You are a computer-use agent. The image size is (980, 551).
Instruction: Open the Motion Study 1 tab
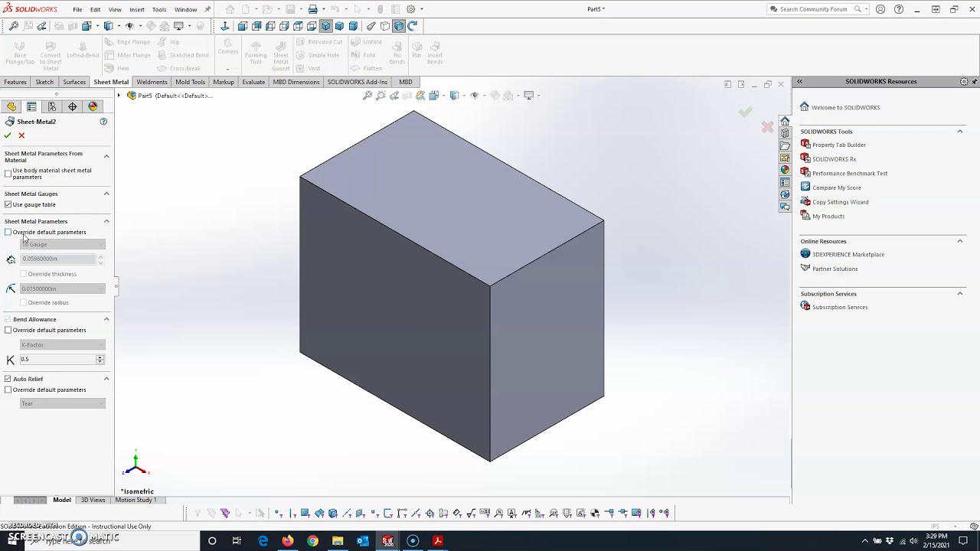(136, 500)
